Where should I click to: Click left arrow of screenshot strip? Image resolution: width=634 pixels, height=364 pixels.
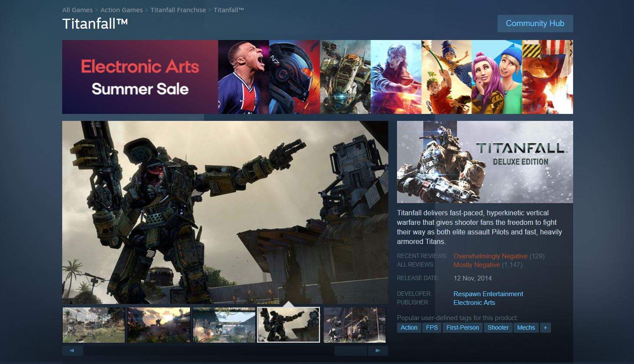(72, 351)
